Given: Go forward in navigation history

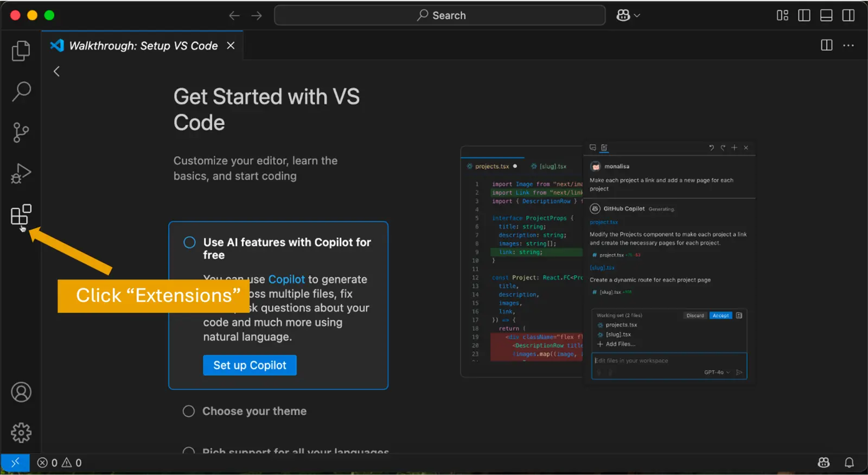Looking at the screenshot, I should click(x=257, y=16).
